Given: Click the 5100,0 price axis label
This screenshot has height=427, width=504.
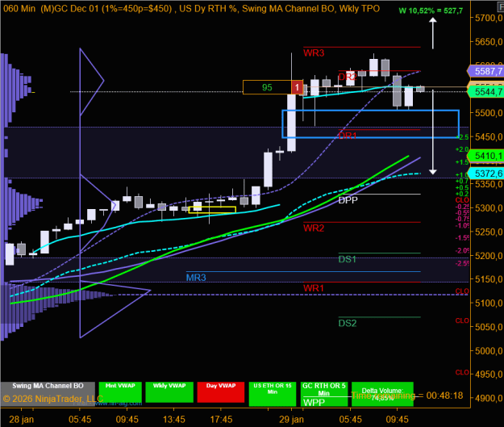Looking at the screenshot, I should [489, 304].
